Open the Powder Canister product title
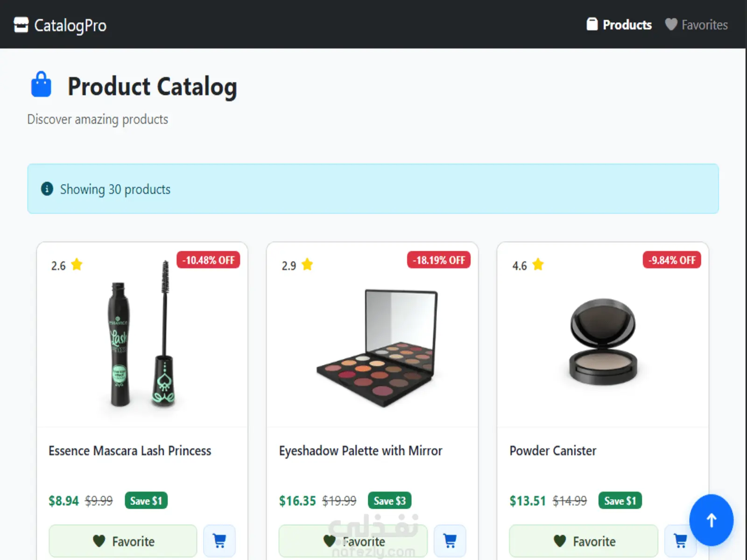Viewport: 747px width, 560px height. (x=553, y=451)
